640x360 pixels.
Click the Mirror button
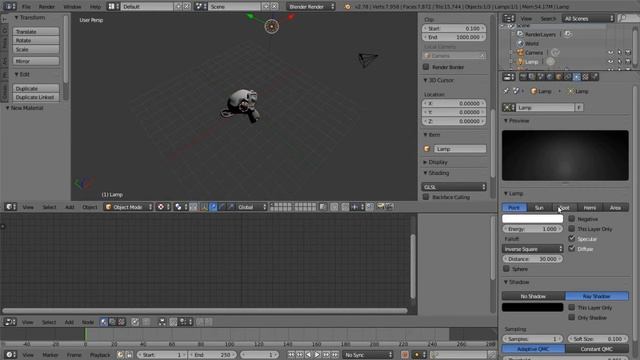click(x=36, y=61)
